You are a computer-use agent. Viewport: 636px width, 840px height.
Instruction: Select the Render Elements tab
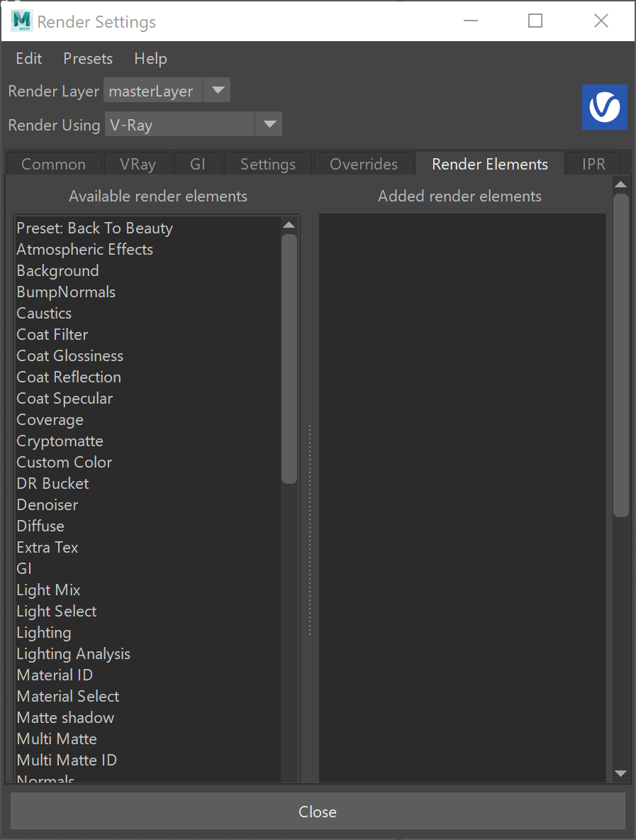(490, 164)
